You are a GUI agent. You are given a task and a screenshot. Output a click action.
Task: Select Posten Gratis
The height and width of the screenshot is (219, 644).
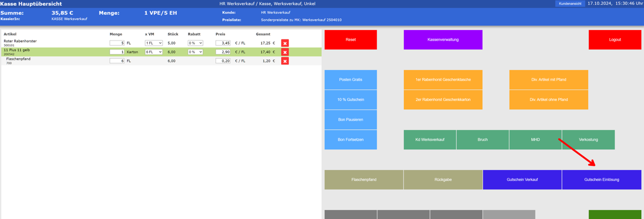[351, 80]
